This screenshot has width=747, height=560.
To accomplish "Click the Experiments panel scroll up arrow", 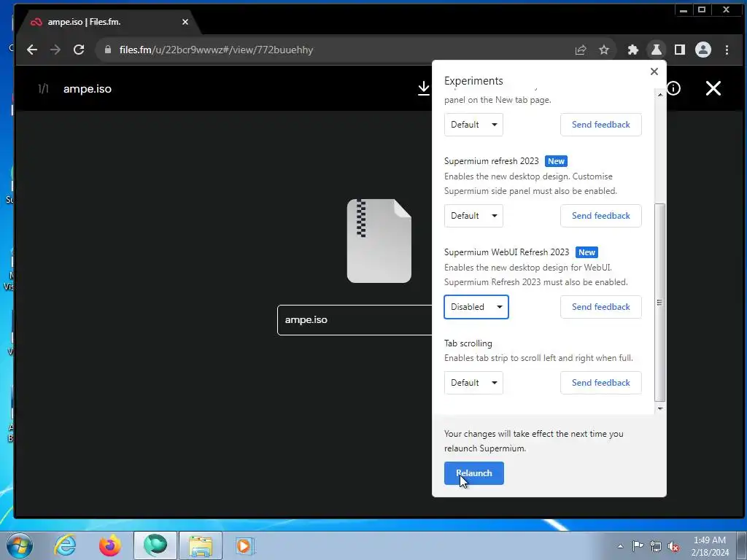I will point(659,95).
